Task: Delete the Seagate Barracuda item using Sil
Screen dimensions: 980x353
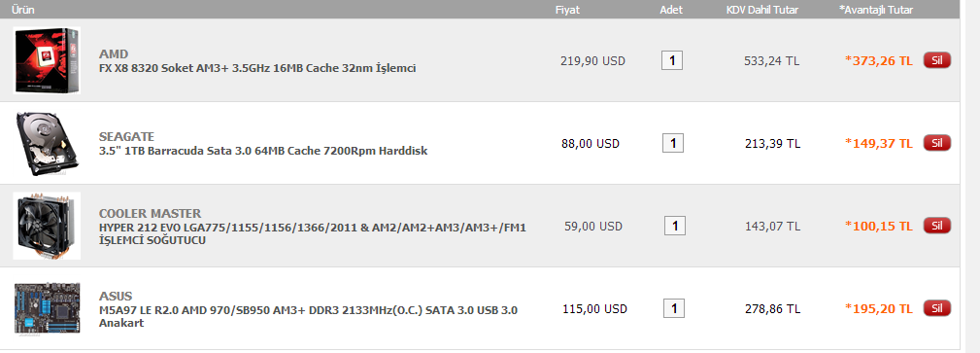Action: (x=937, y=143)
